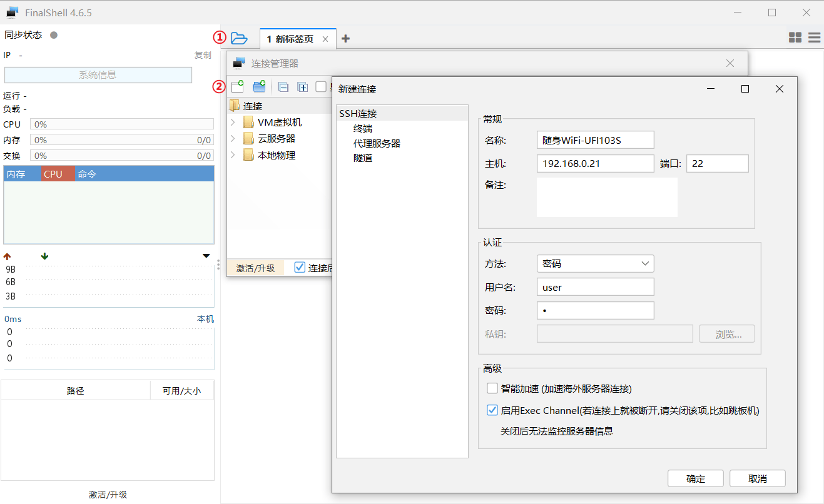Click the collapse all tree icon
The height and width of the screenshot is (504, 824).
point(283,87)
